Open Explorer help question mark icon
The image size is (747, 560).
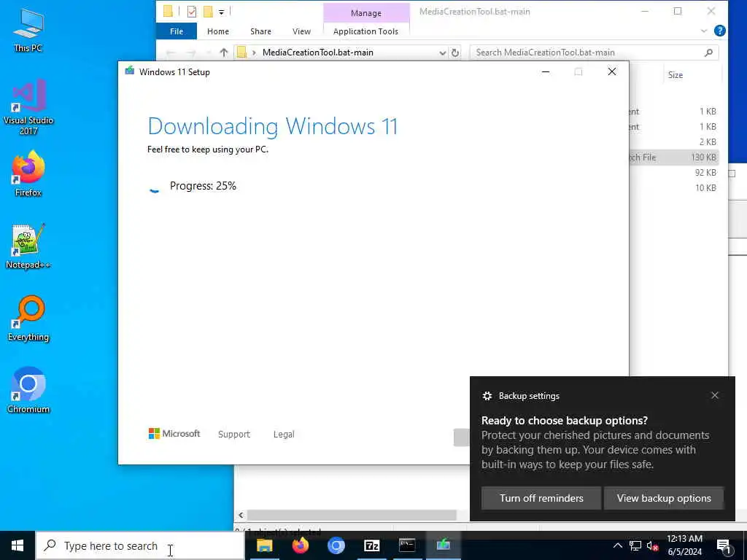tap(720, 31)
